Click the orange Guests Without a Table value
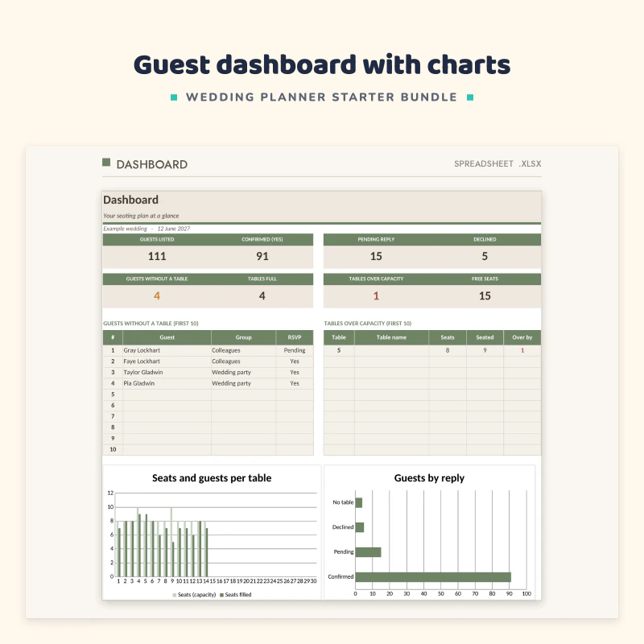The width and height of the screenshot is (644, 644). coord(157,295)
